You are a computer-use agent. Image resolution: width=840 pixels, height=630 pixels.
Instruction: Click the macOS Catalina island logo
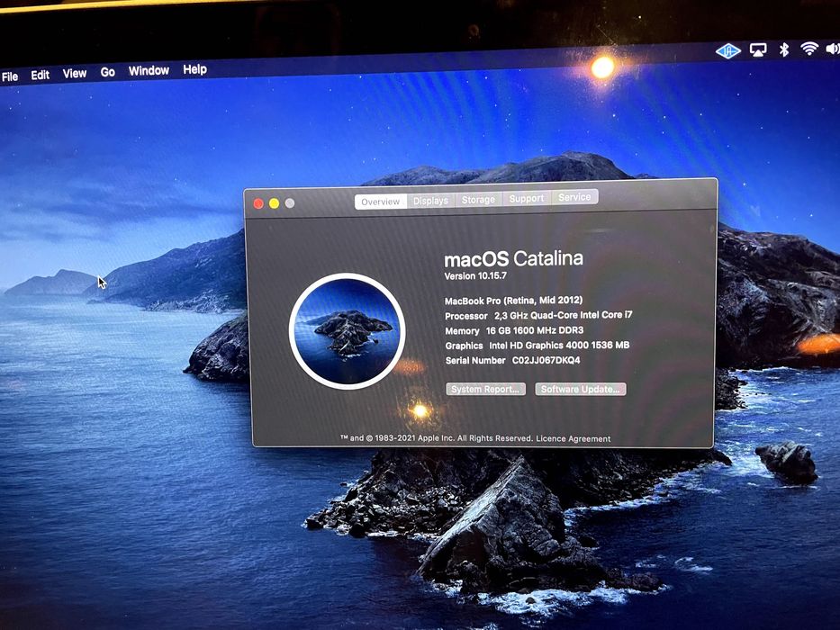pos(348,331)
